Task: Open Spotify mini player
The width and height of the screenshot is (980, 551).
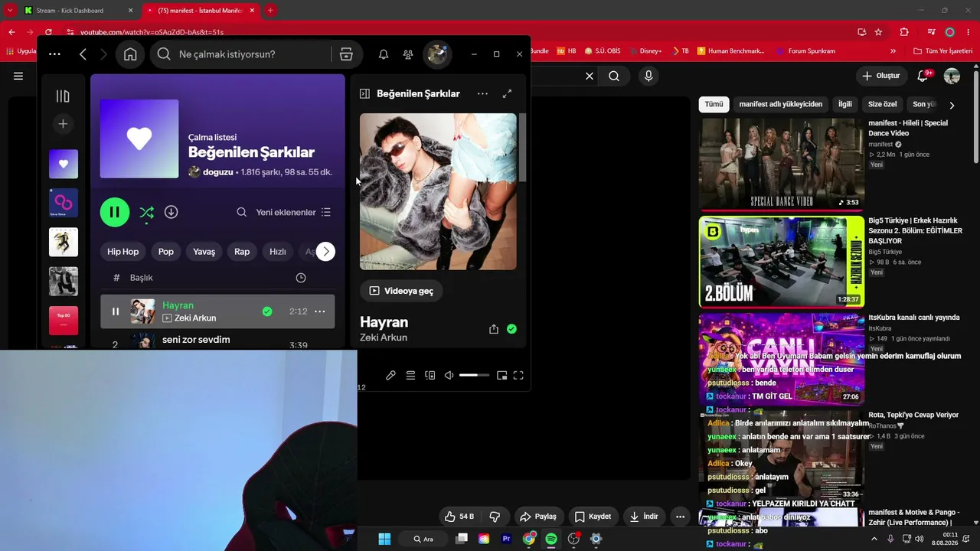Action: pos(501,375)
